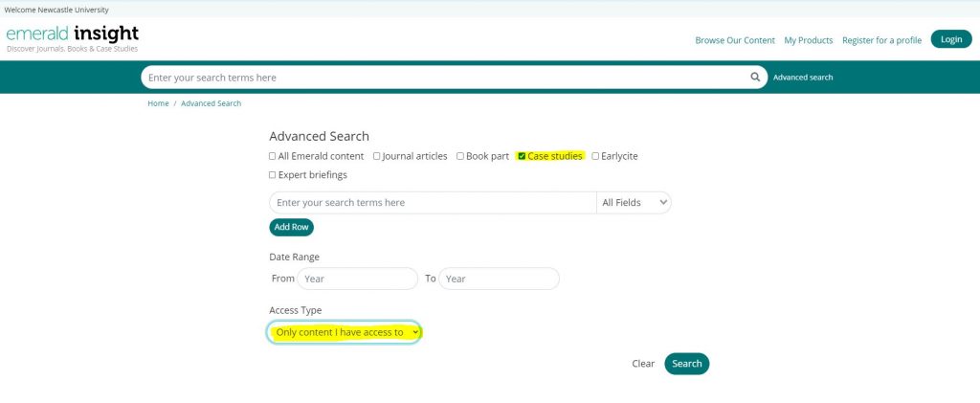980x403 pixels.
Task: Open the All Fields dropdown
Action: click(634, 203)
